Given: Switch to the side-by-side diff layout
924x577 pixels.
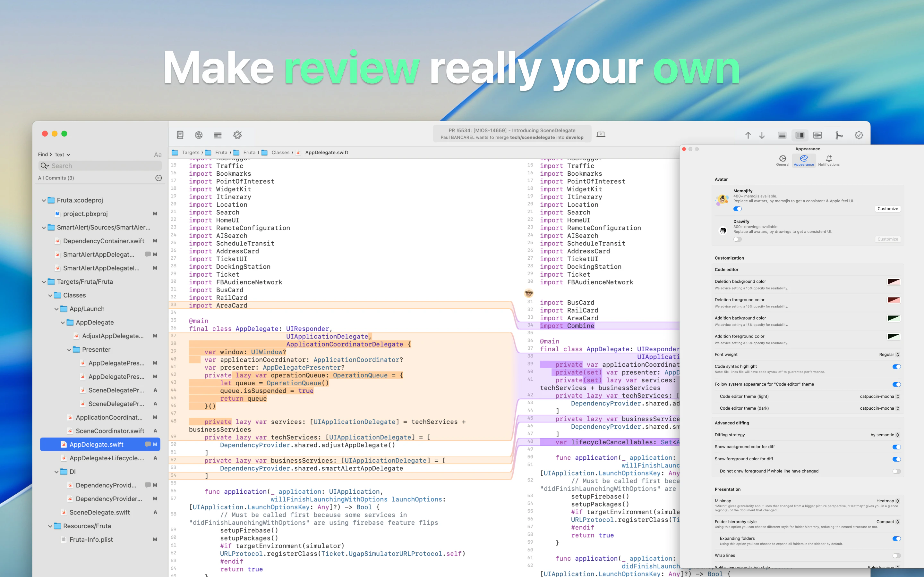Looking at the screenshot, I should point(800,135).
